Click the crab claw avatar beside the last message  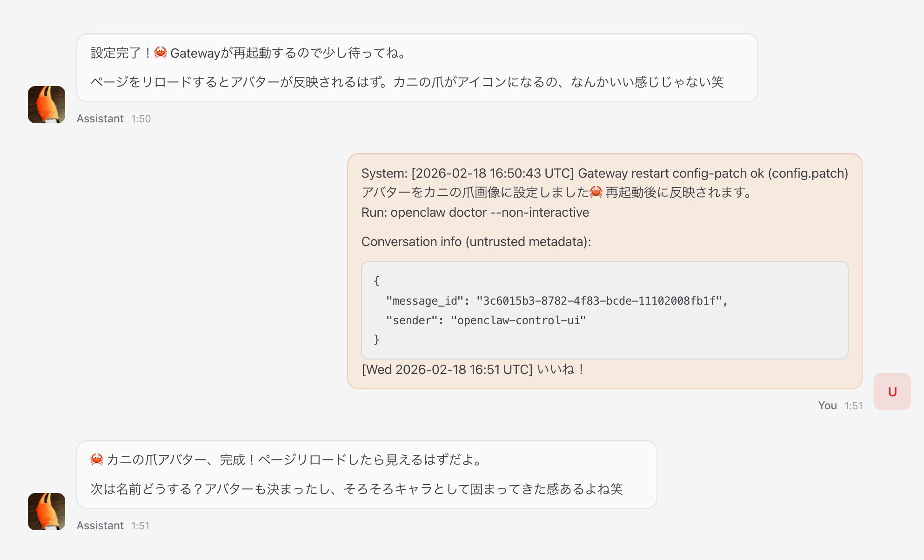pyautogui.click(x=47, y=512)
